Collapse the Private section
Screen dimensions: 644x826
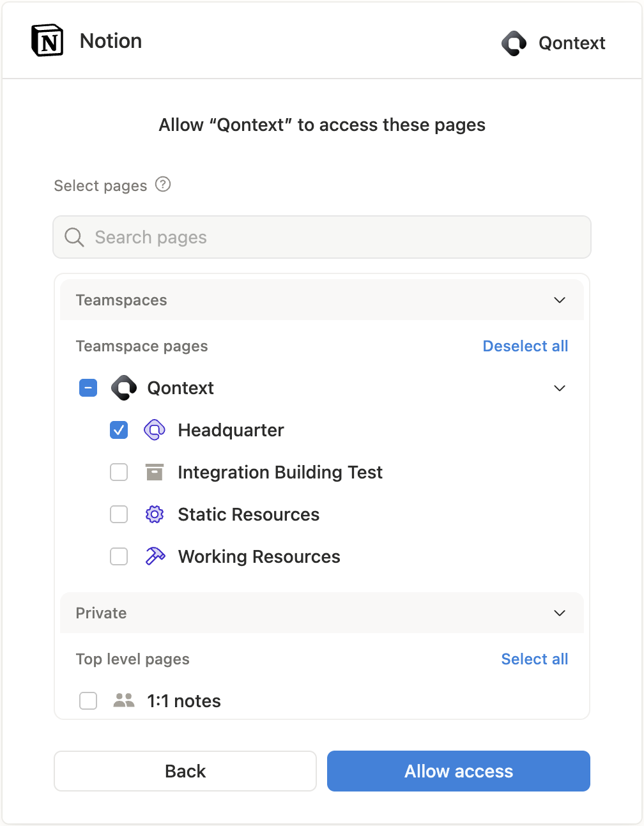[x=559, y=613]
